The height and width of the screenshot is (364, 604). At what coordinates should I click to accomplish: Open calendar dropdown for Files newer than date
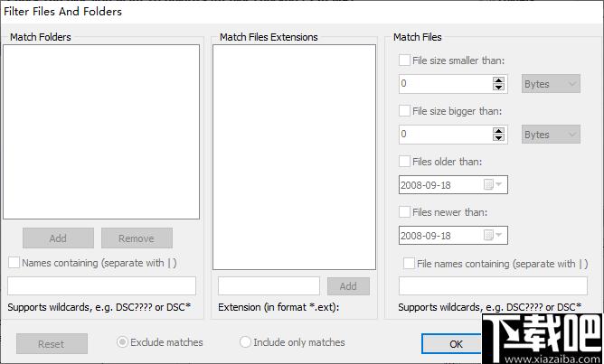tap(493, 235)
